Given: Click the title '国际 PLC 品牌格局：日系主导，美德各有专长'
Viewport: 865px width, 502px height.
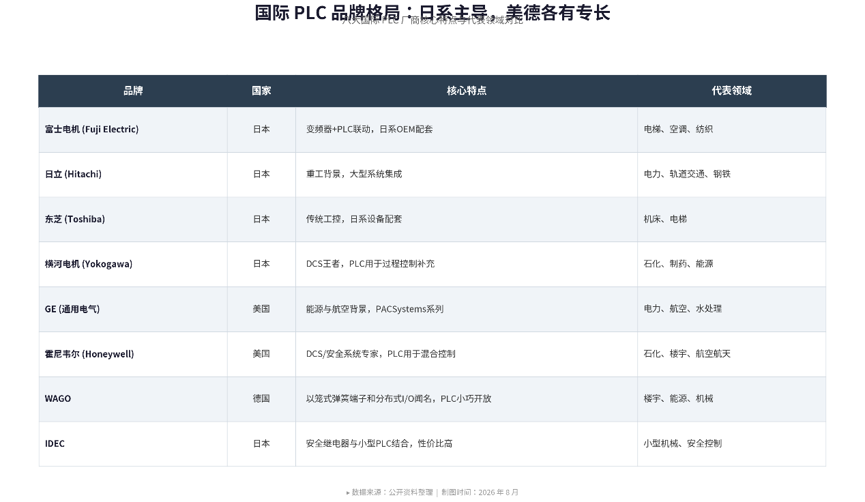Looking at the screenshot, I should (432, 13).
